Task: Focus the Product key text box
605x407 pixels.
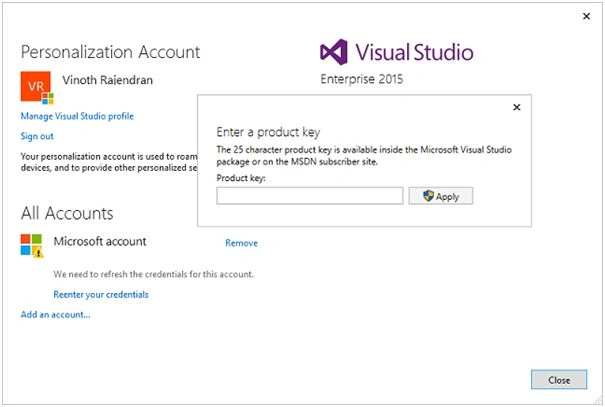Action: pos(310,196)
